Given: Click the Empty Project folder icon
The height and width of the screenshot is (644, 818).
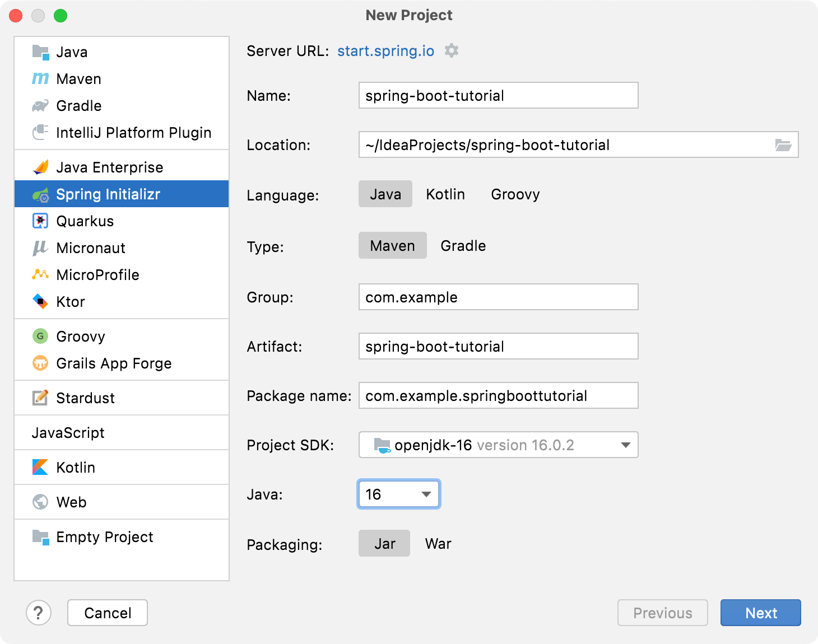Looking at the screenshot, I should [x=40, y=537].
